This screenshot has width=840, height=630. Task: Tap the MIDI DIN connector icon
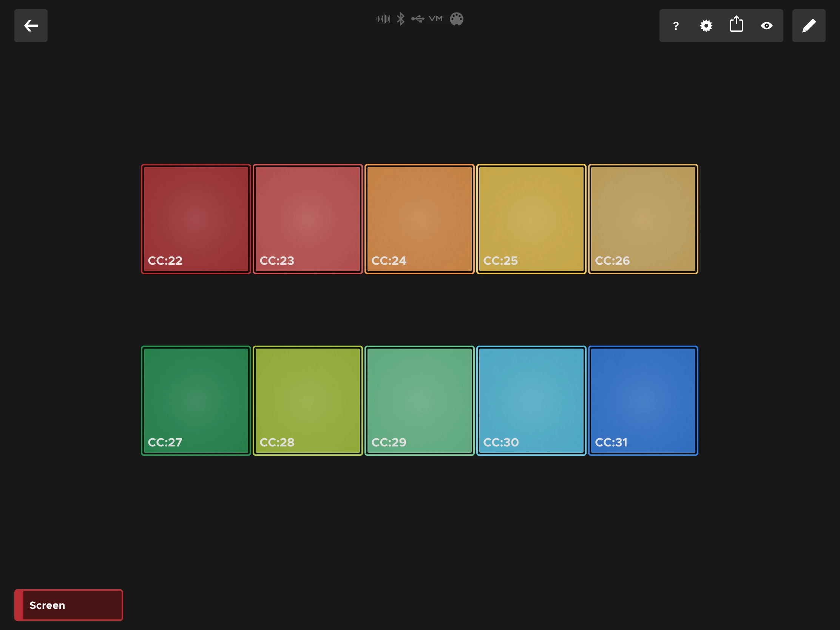coord(457,19)
